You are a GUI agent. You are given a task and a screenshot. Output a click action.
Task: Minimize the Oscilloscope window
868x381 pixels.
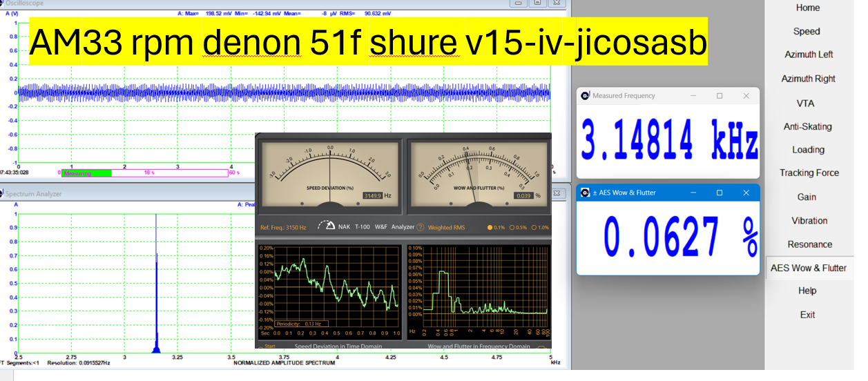(519, 3)
